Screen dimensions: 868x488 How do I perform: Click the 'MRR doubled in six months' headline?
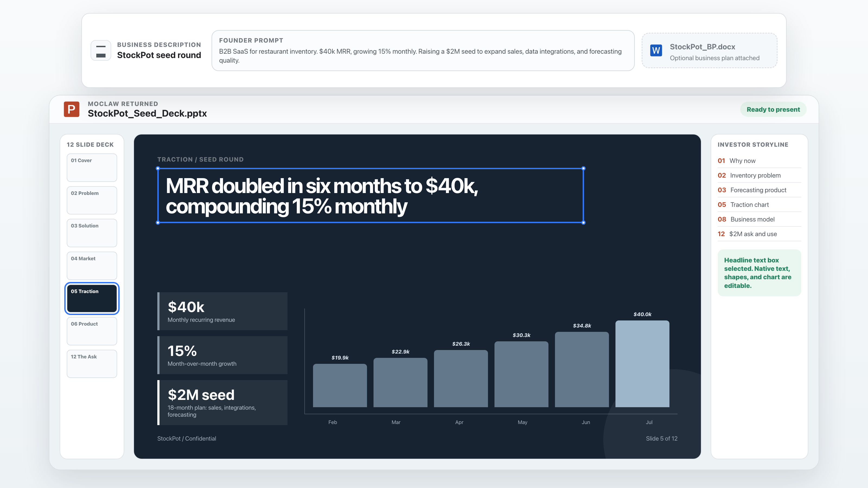[x=370, y=195]
